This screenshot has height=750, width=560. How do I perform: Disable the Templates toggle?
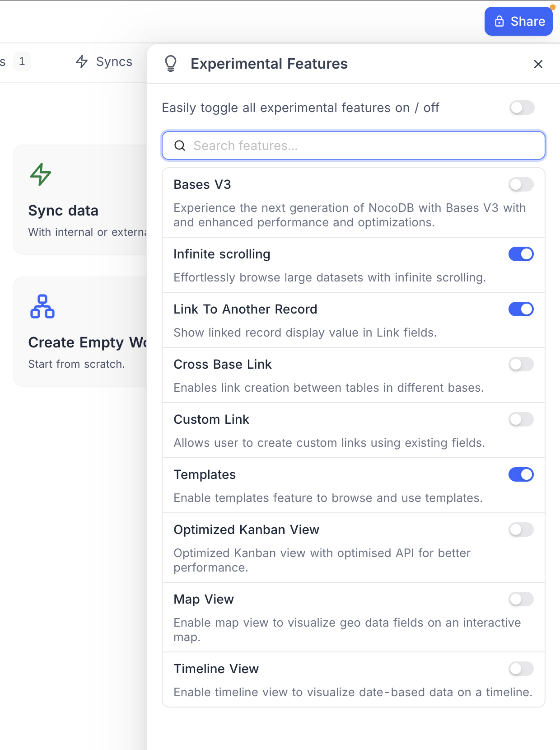[521, 474]
